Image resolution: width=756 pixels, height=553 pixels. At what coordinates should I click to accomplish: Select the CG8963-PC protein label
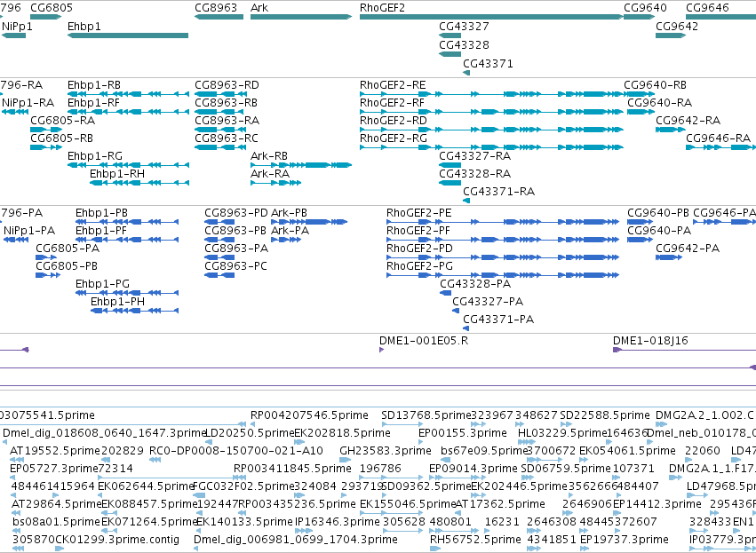click(x=235, y=266)
